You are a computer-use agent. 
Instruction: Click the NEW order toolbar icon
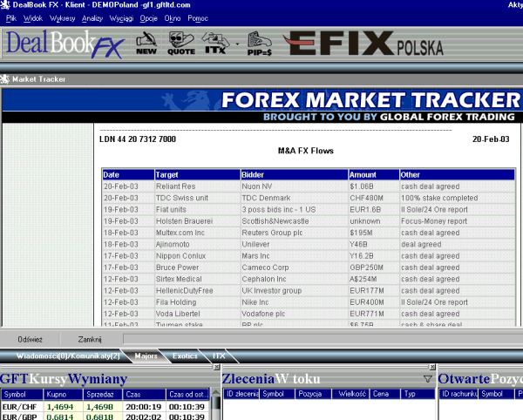pos(146,44)
